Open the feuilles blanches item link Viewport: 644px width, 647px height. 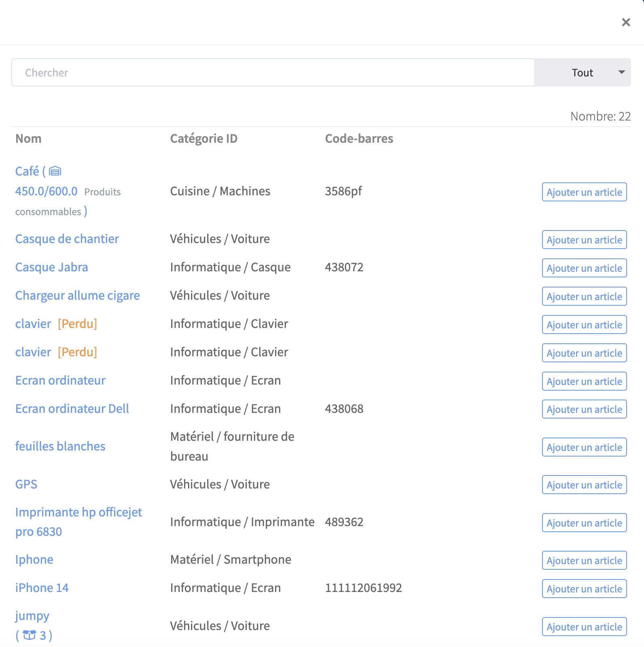[60, 446]
